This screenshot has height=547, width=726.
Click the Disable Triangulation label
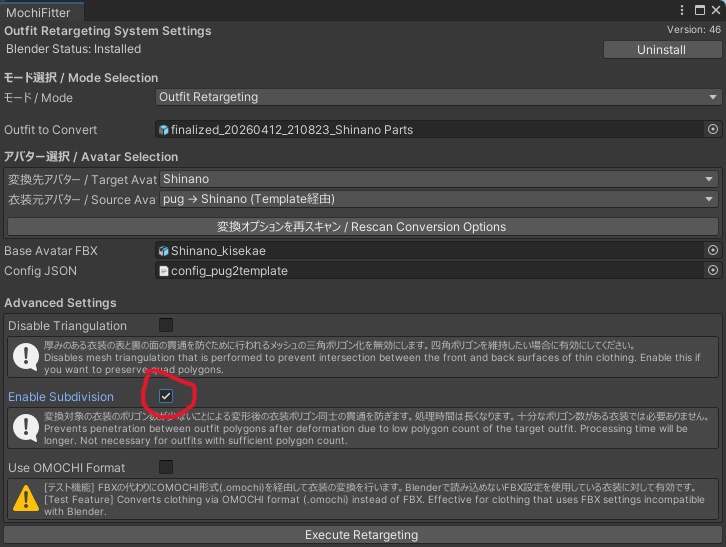click(67, 326)
